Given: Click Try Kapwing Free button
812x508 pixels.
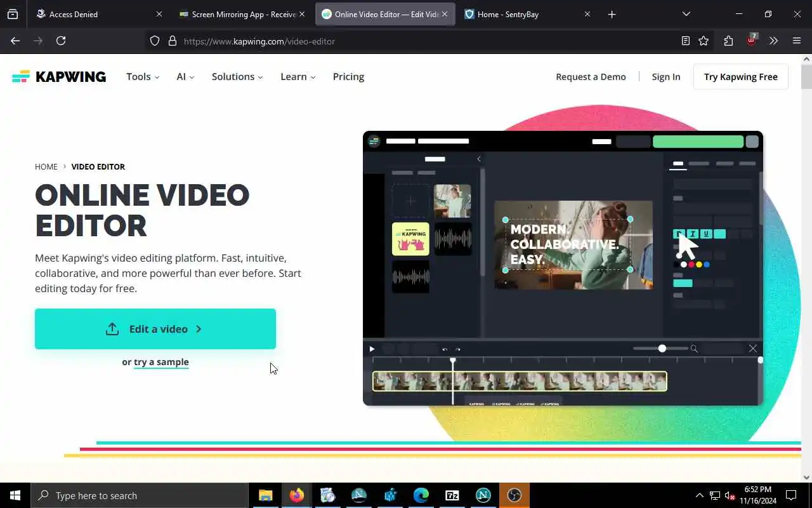Looking at the screenshot, I should tap(740, 77).
